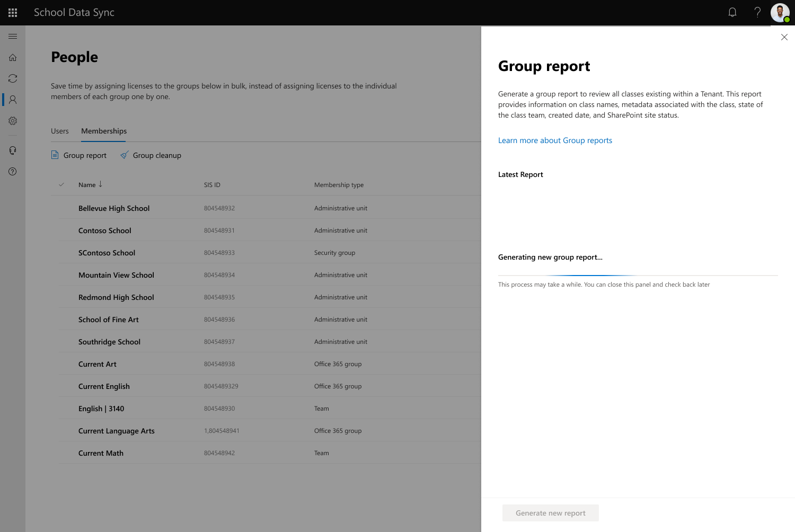Click Security group membership type cell

[334, 253]
